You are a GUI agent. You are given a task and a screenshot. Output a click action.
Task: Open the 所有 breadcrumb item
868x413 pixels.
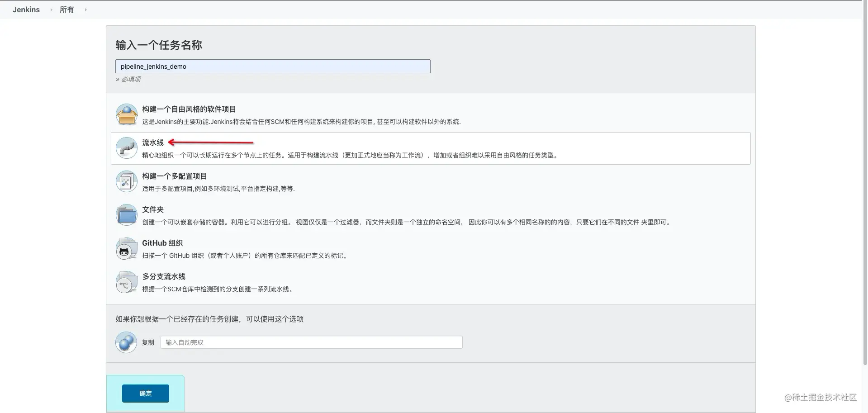click(x=67, y=9)
